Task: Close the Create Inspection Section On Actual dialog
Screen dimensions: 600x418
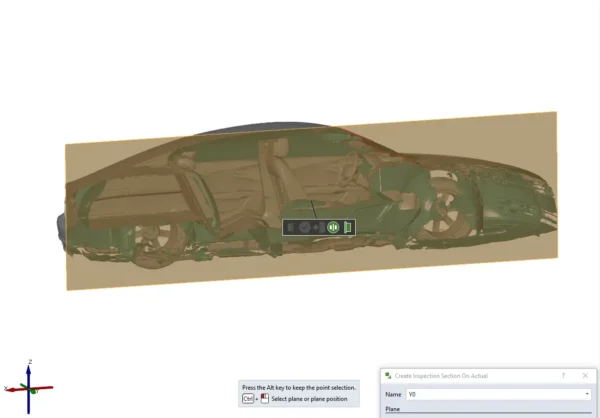Action: click(585, 376)
